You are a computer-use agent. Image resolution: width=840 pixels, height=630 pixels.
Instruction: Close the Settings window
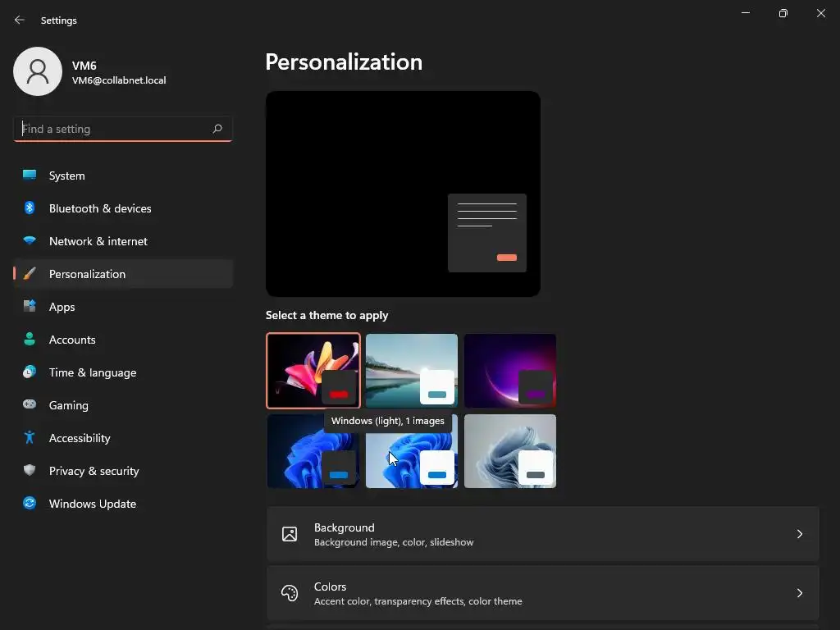[x=820, y=13]
